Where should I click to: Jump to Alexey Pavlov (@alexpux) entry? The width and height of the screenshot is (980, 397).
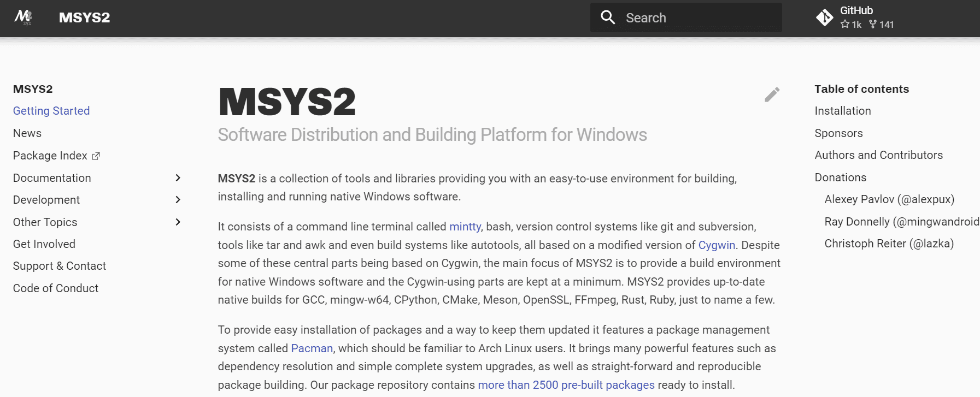point(889,199)
